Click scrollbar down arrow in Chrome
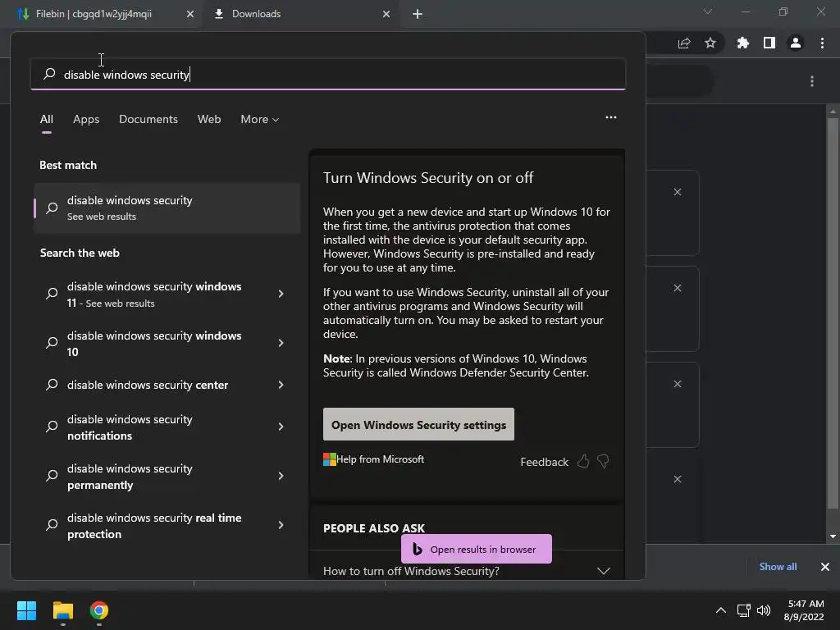The width and height of the screenshot is (840, 630). pyautogui.click(x=833, y=536)
